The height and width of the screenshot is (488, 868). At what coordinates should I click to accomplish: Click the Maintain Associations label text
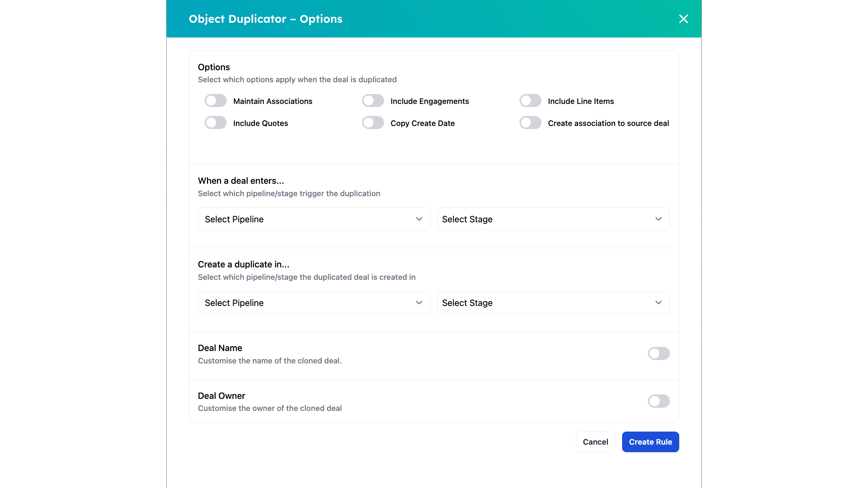point(272,101)
